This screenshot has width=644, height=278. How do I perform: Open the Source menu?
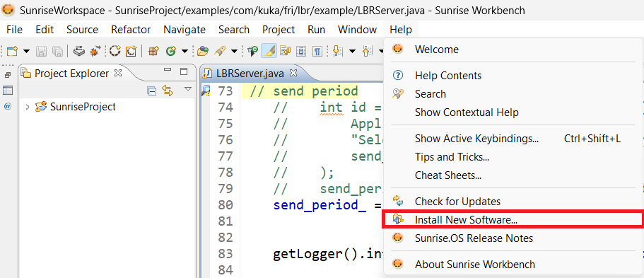click(82, 30)
